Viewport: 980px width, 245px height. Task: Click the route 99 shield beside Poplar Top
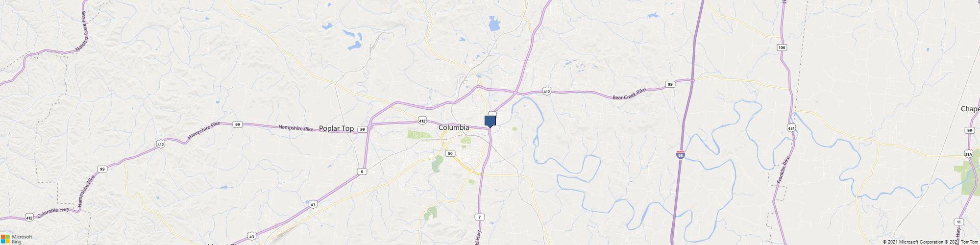tap(362, 129)
